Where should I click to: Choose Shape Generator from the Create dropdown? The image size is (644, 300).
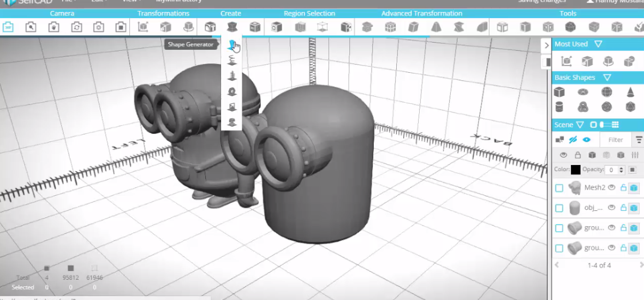pyautogui.click(x=232, y=45)
